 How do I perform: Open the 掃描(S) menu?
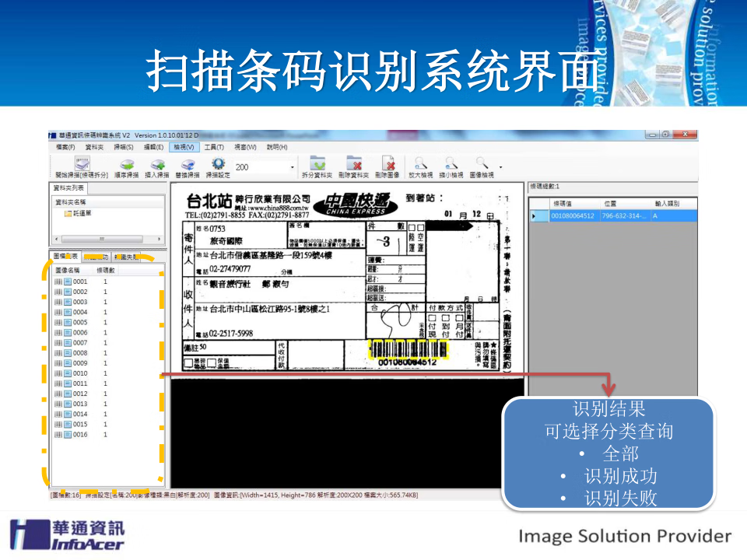[124, 147]
